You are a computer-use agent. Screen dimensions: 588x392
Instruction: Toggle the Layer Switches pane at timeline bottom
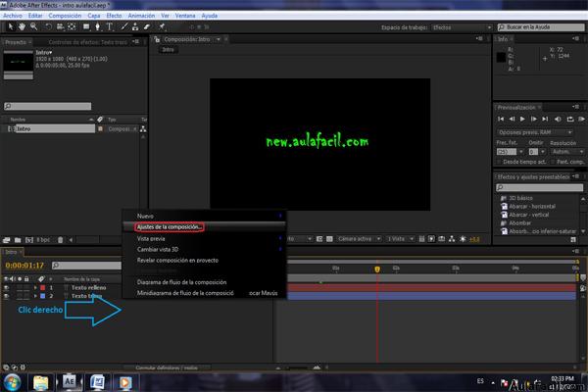pyautogui.click(x=6, y=367)
